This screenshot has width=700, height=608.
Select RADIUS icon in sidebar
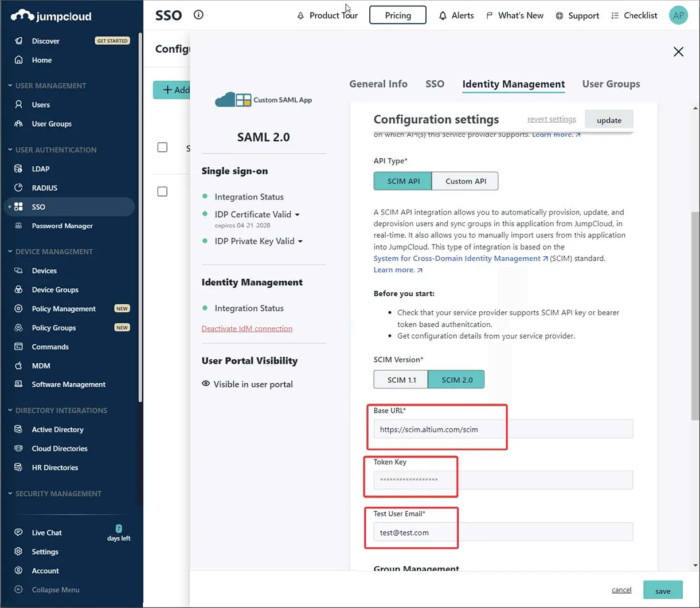(x=19, y=187)
